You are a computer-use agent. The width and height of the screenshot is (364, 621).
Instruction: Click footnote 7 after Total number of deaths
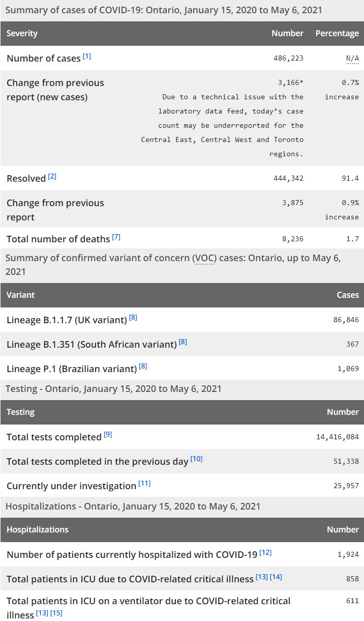(x=116, y=237)
